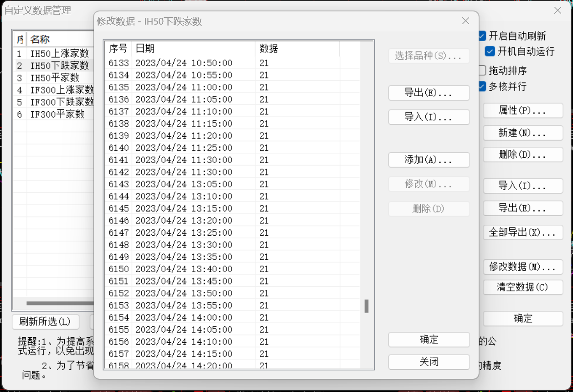Screen dimensions: 573x392
Task: Click 导出(E)... in 修改数据 dialog
Action: pos(429,93)
